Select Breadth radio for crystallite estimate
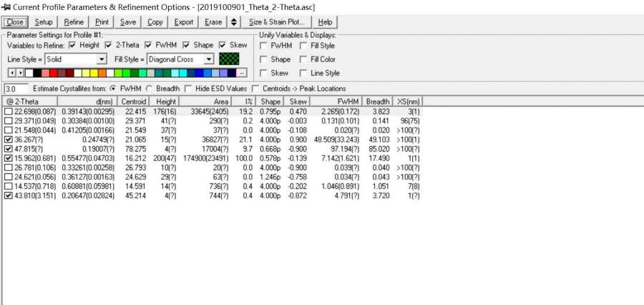 coord(149,88)
